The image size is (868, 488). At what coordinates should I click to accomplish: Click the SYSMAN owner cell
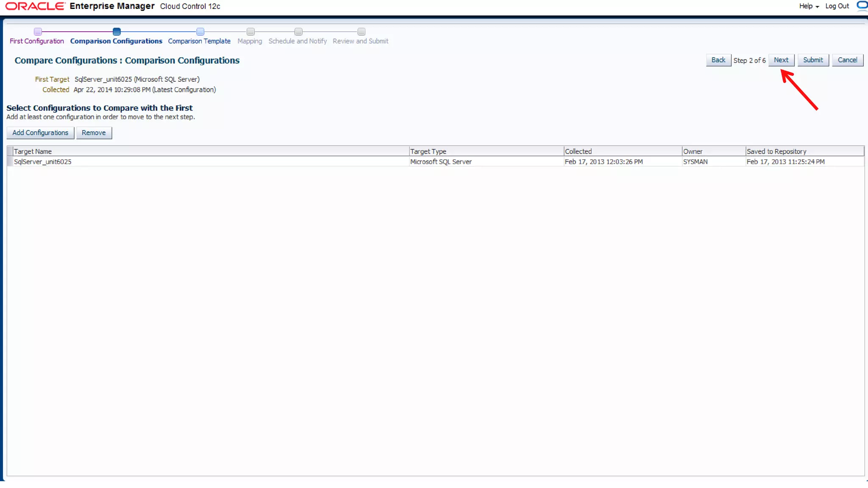pyautogui.click(x=714, y=162)
